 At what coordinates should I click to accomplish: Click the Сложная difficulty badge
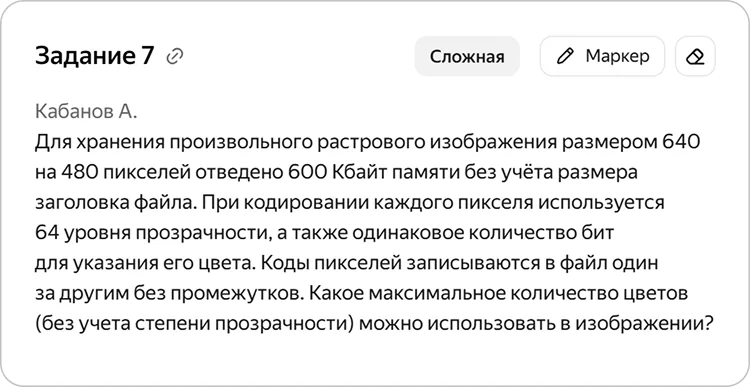point(467,56)
